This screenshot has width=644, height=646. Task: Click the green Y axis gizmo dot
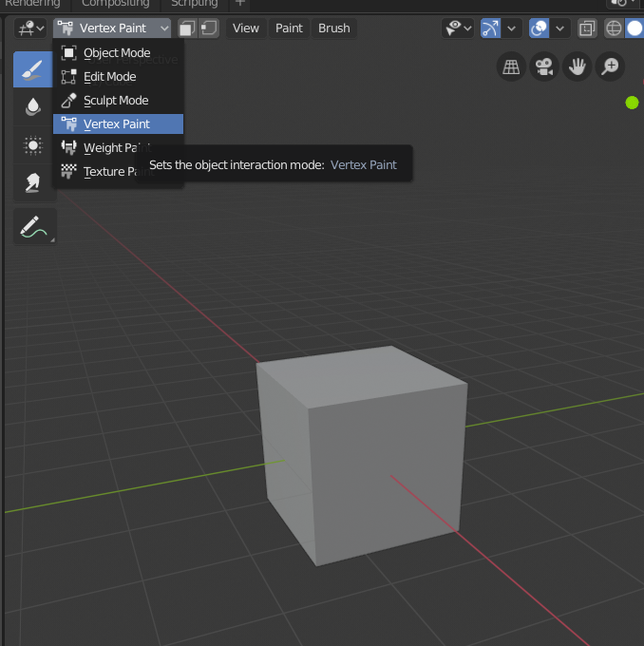click(x=632, y=103)
